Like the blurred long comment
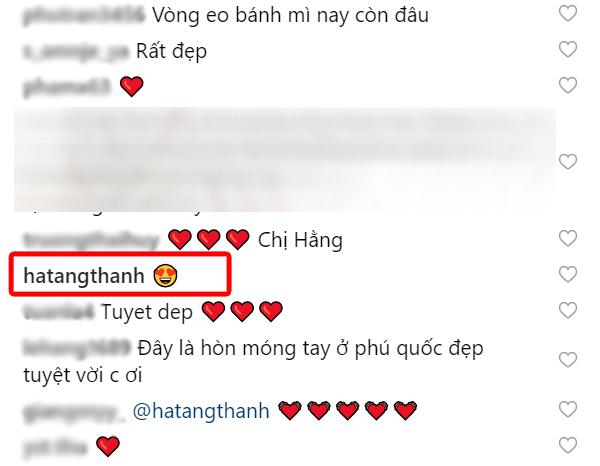Viewport: 600px width, 466px height. [x=568, y=161]
